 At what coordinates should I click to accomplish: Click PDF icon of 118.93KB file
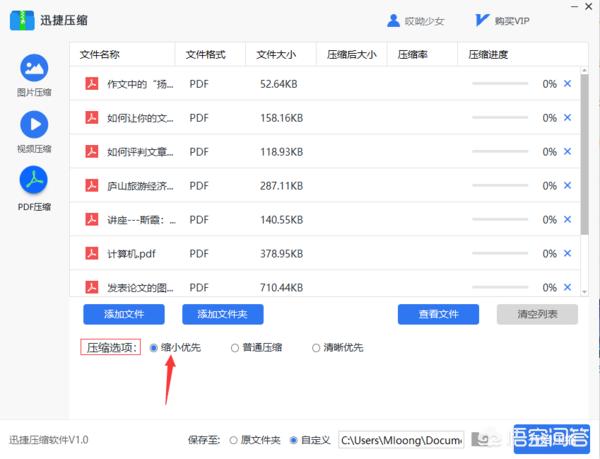pyautogui.click(x=91, y=151)
